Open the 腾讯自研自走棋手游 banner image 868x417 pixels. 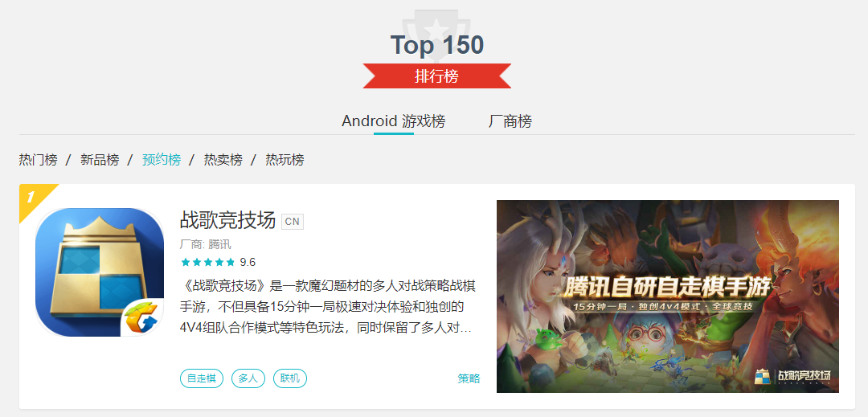pos(668,296)
